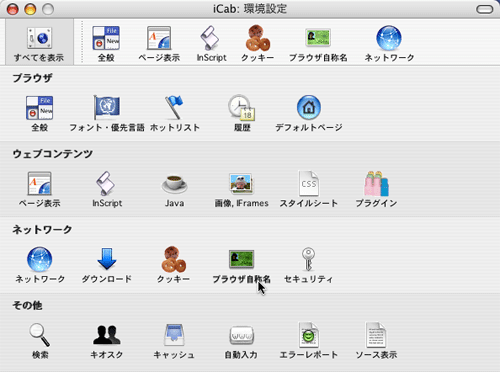The width and height of the screenshot is (500, 372).
Task: Open フォント・優先言語 flag icon
Action: (x=107, y=107)
